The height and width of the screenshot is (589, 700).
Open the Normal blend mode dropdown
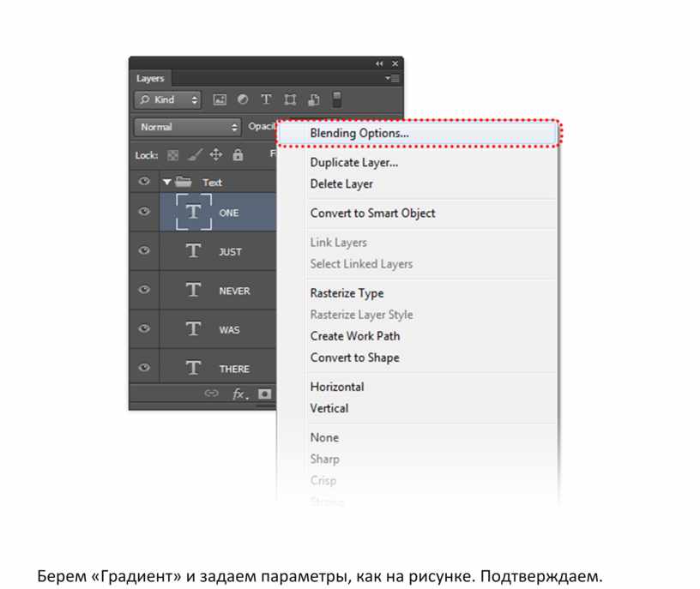(188, 127)
